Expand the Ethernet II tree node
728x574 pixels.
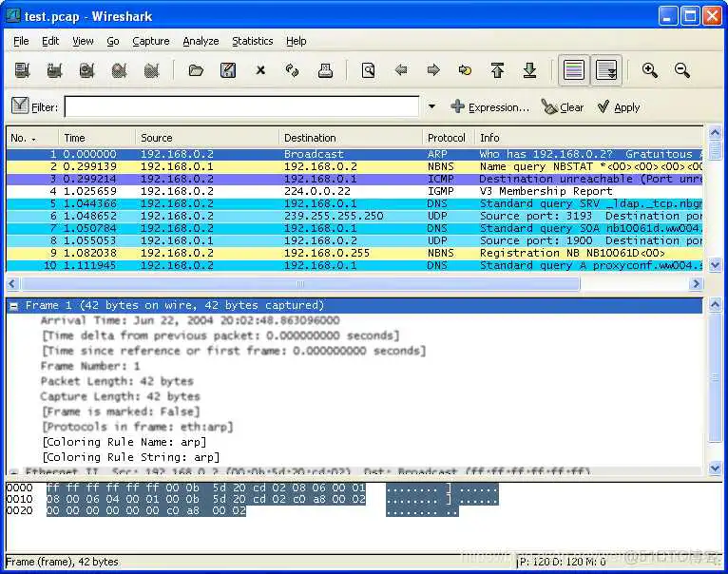click(14, 472)
